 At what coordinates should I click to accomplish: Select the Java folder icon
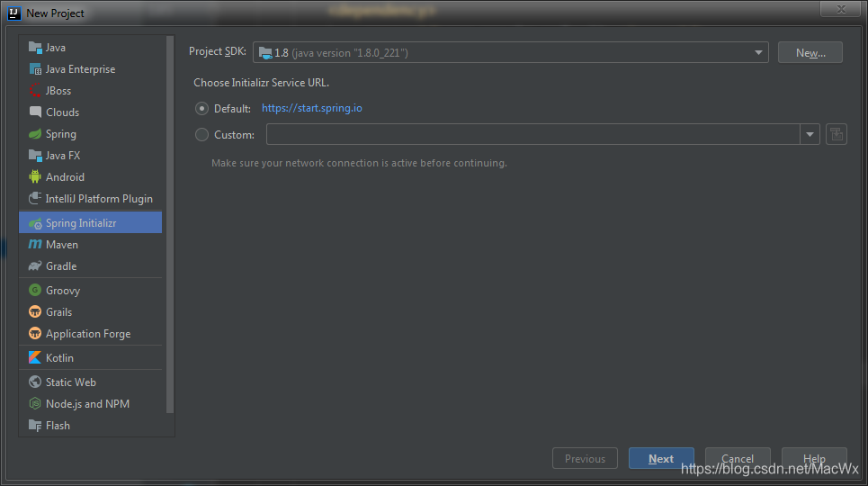tap(35, 48)
